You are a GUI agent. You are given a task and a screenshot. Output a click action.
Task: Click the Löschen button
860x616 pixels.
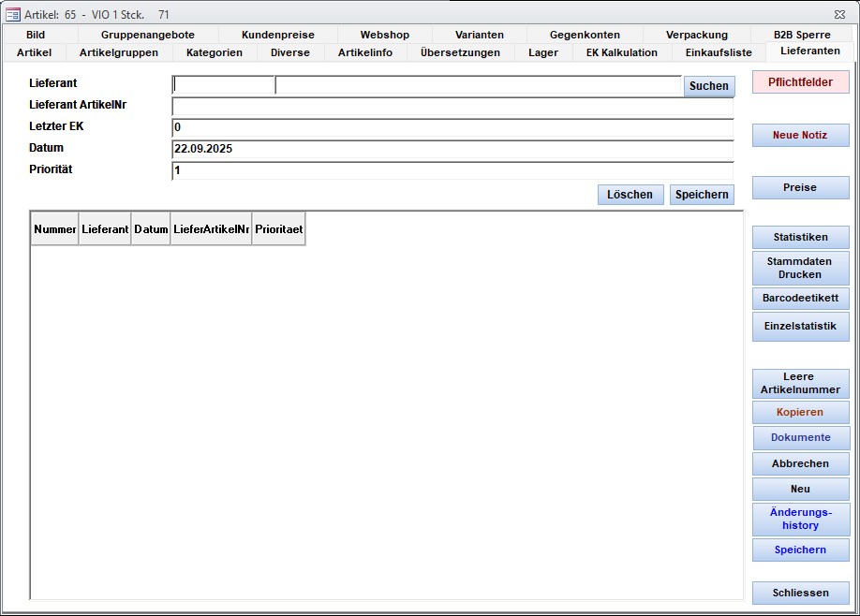click(630, 195)
